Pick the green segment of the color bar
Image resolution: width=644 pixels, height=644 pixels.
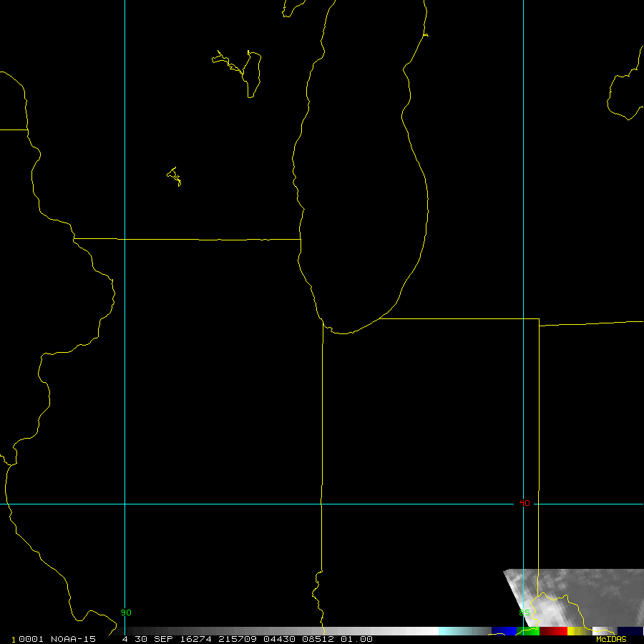(x=528, y=631)
